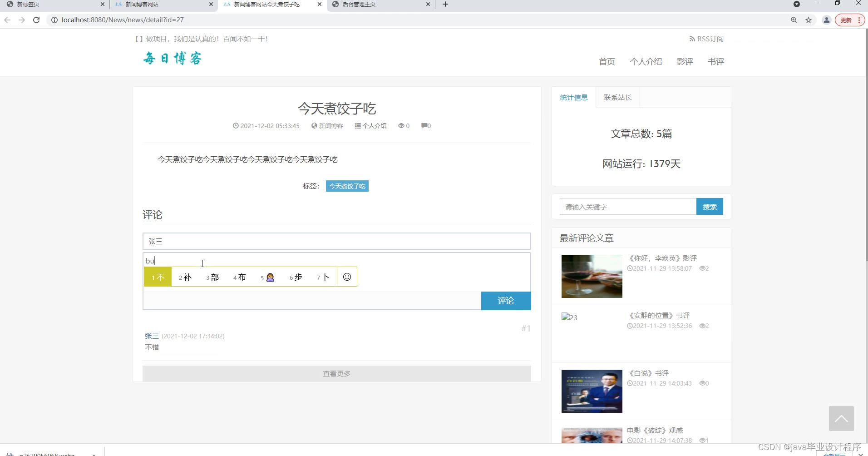Choose the emoji IME candidate 5
The image size is (868, 456).
tap(268, 277)
